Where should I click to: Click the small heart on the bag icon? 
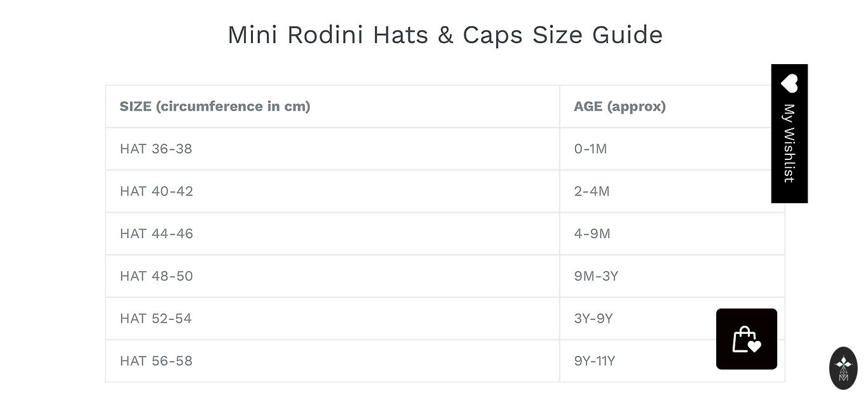pyautogui.click(x=754, y=346)
